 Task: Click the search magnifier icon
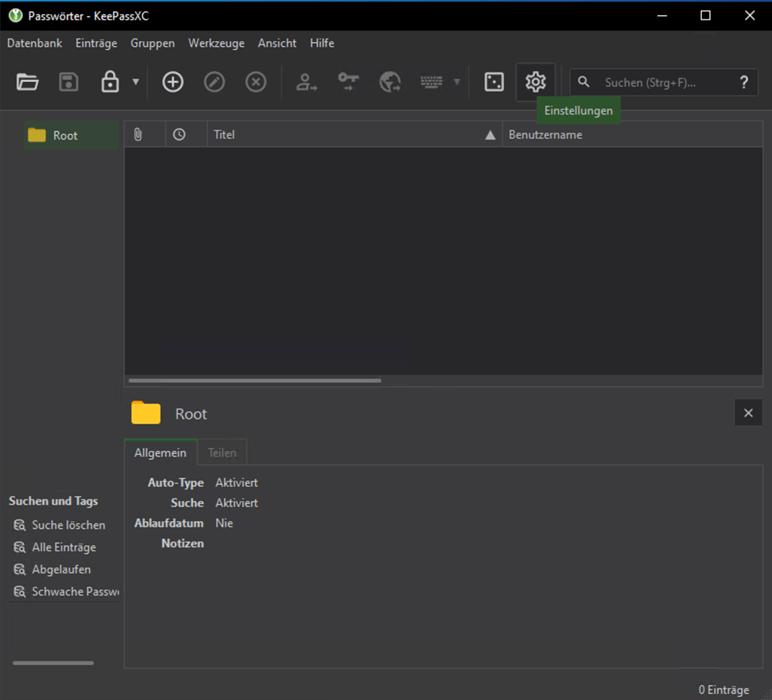583,81
